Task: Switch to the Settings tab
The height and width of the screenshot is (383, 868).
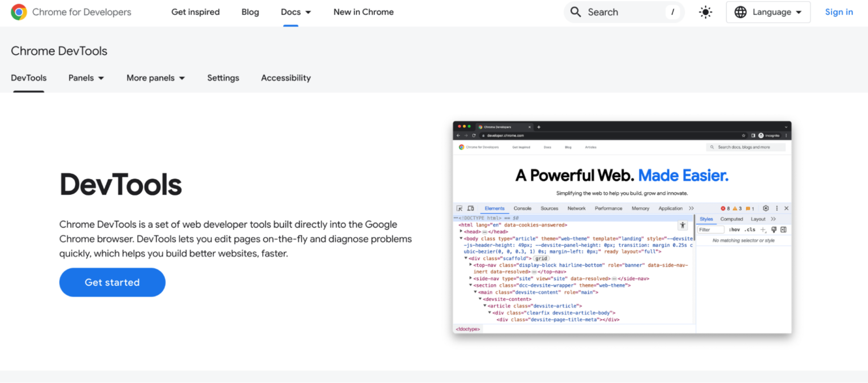Action: pyautogui.click(x=223, y=78)
